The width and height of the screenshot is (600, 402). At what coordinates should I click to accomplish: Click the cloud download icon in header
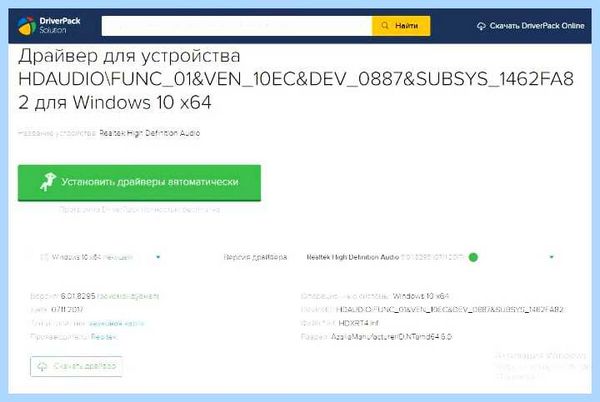(481, 26)
